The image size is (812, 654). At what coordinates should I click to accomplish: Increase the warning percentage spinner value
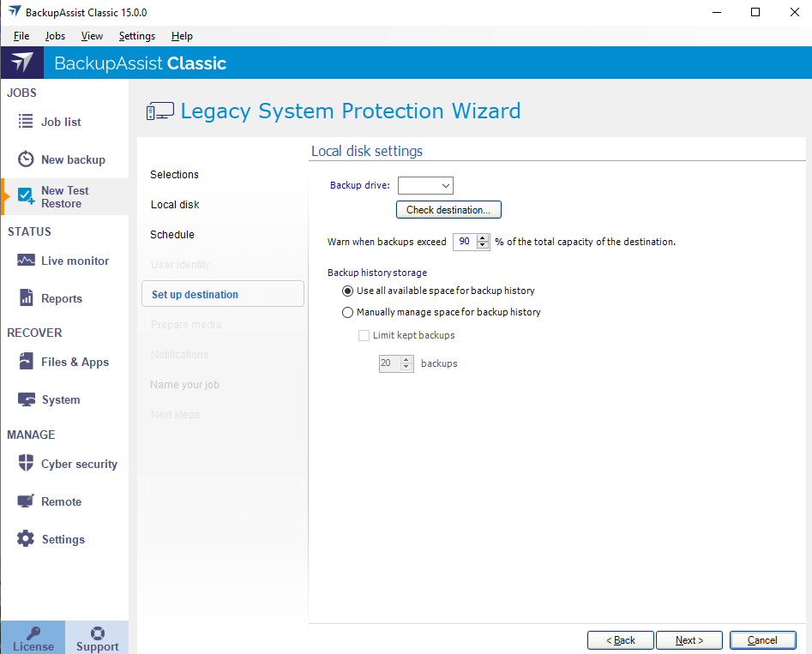click(483, 237)
